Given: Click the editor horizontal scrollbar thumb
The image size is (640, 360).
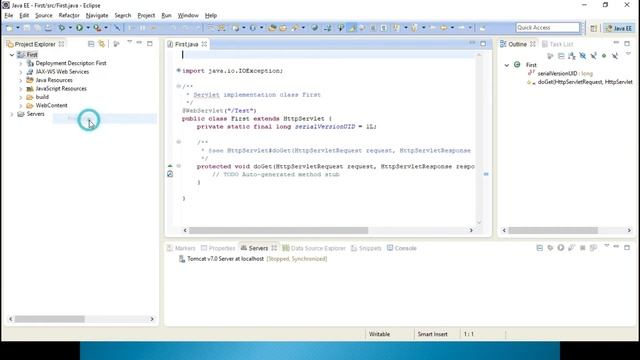Looking at the screenshot, I should (278, 231).
